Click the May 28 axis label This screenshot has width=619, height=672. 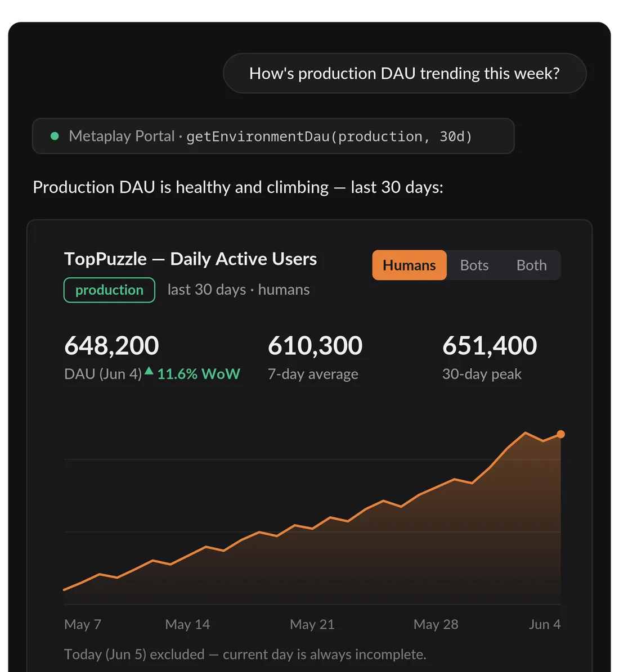436,624
